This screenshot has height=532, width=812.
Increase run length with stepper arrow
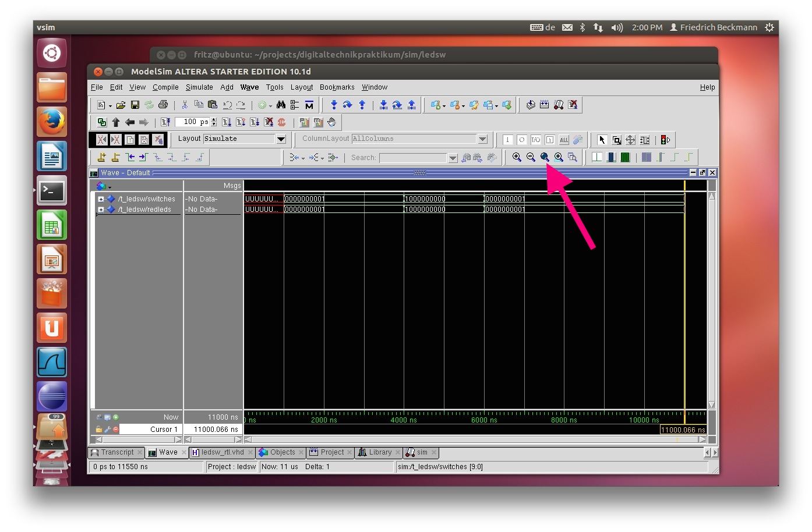coord(214,120)
